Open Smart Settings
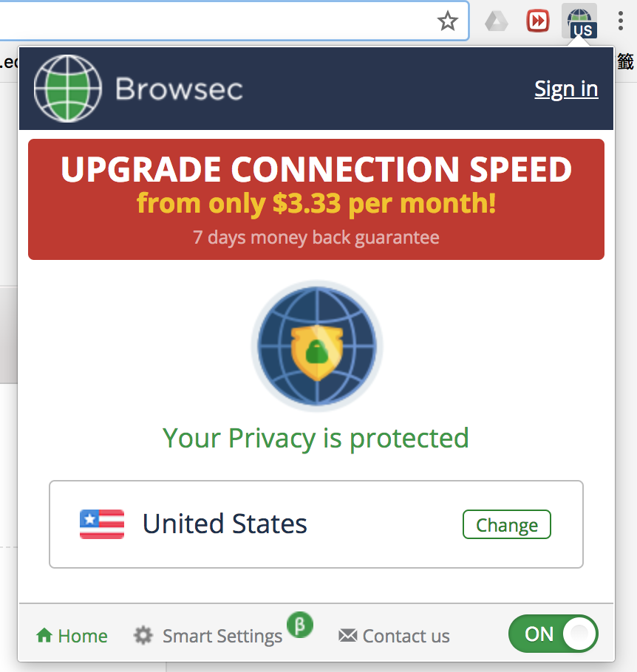This screenshot has width=637, height=672. (208, 636)
